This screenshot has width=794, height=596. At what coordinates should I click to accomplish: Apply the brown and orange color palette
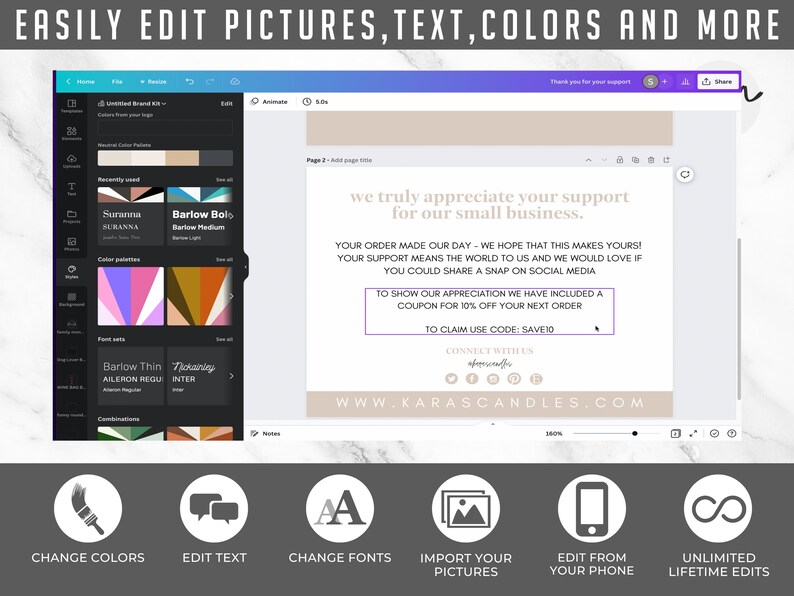point(200,296)
